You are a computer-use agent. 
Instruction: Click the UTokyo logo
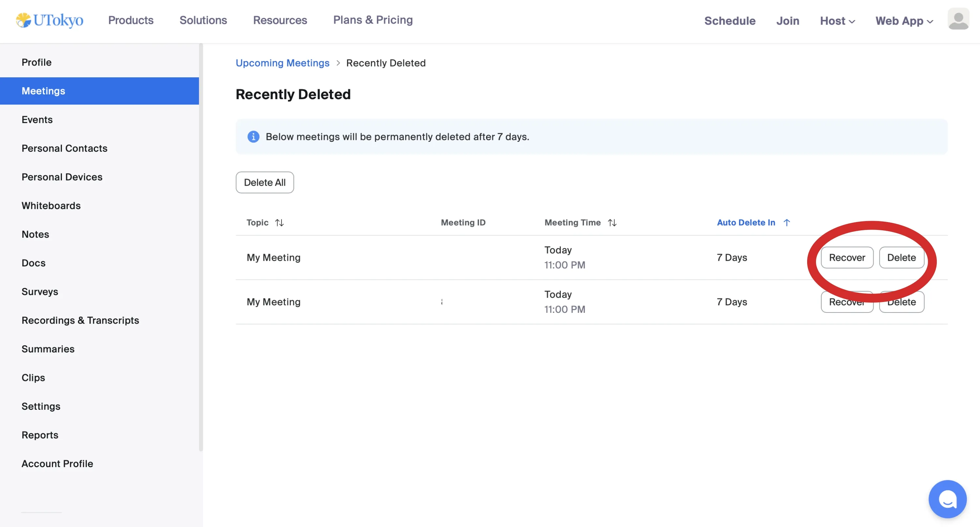[x=49, y=20]
